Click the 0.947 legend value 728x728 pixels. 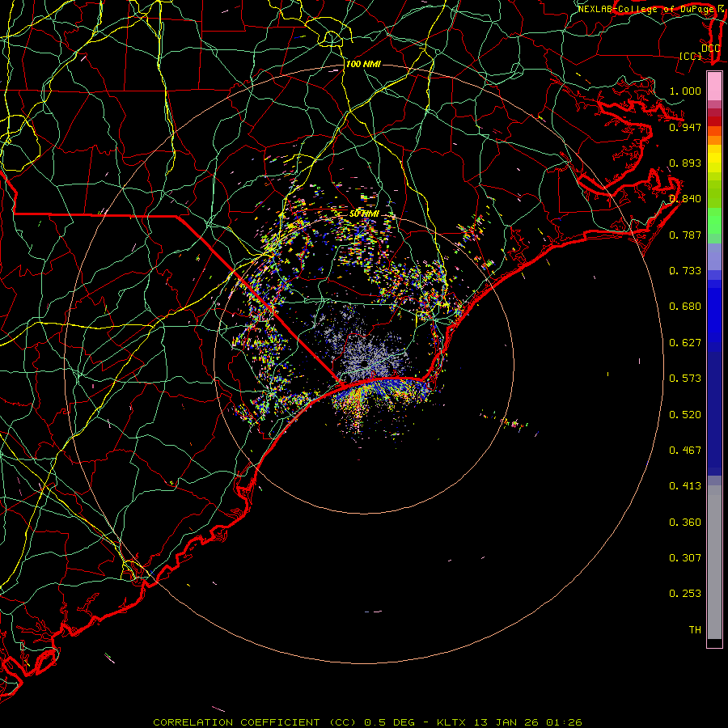tap(685, 127)
